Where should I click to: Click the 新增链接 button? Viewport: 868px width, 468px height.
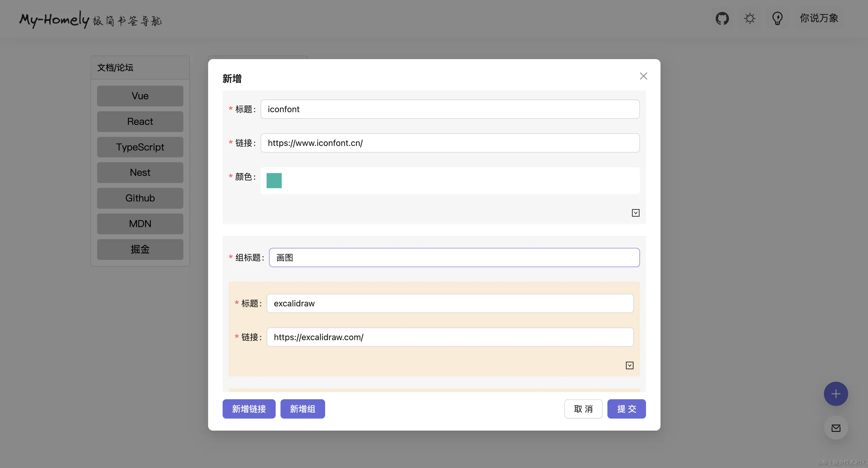click(249, 409)
